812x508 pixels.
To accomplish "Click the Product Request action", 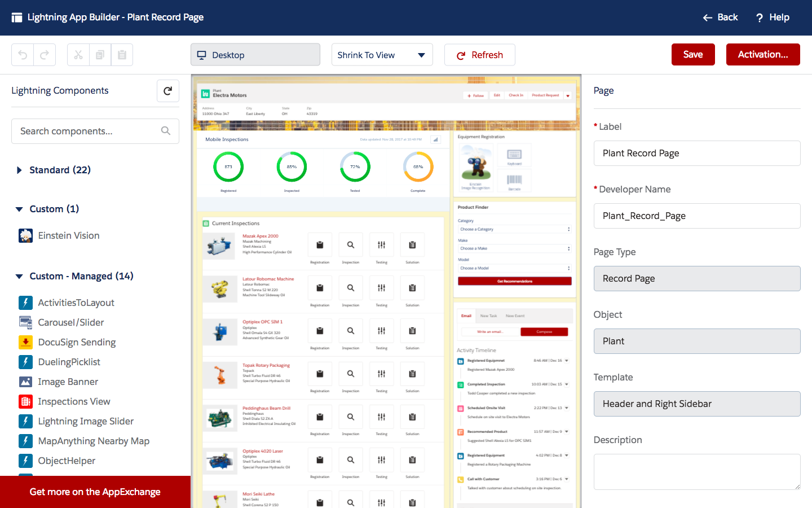I will [545, 95].
